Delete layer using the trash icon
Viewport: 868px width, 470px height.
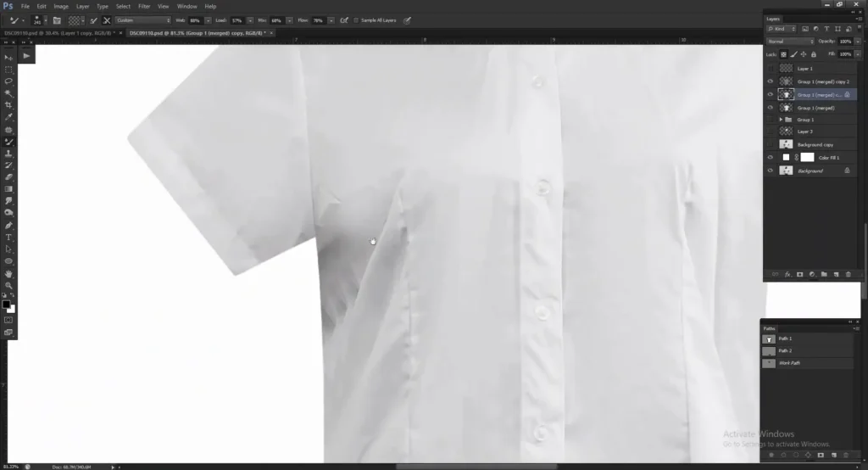click(848, 274)
